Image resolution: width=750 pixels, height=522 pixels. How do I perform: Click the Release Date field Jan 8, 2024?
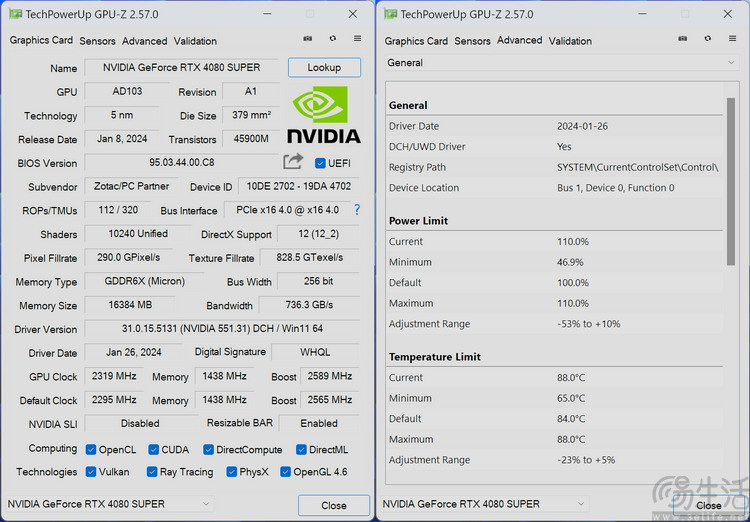122,139
